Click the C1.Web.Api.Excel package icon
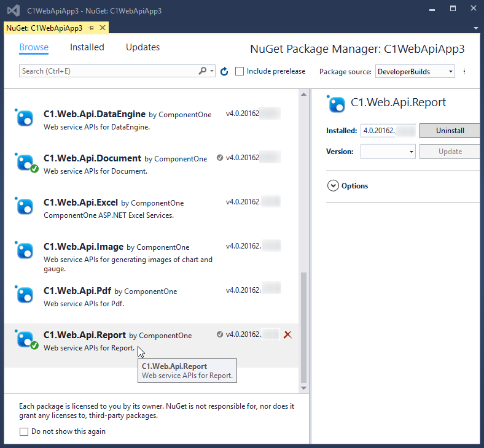Viewport: 484px width, 448px height. [25, 206]
